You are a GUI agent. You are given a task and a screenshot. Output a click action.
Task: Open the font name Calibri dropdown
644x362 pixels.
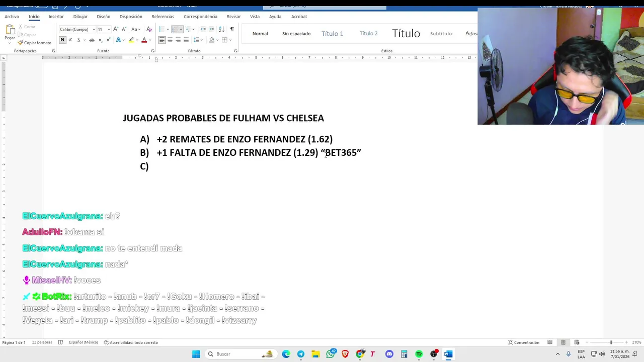click(x=94, y=29)
